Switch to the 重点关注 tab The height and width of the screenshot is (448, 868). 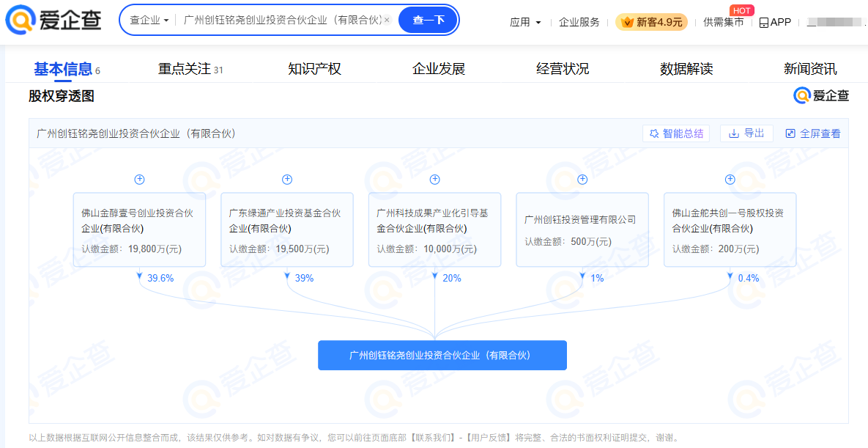[x=190, y=70]
